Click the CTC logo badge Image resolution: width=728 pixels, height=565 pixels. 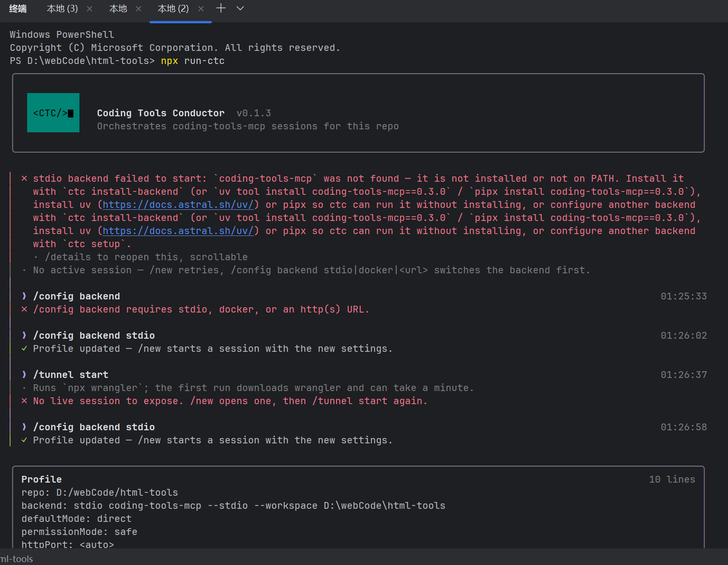pos(53,113)
